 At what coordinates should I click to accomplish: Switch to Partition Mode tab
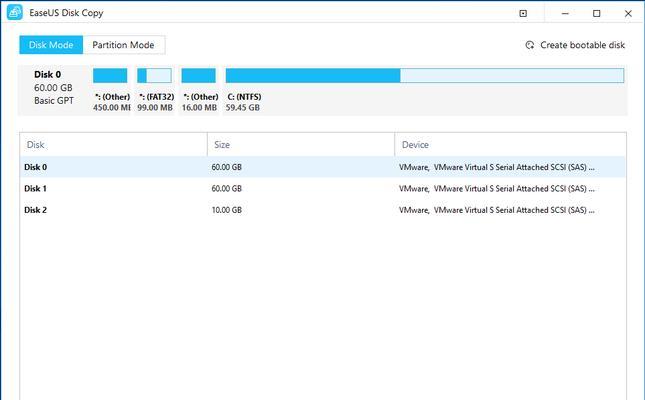[123, 45]
